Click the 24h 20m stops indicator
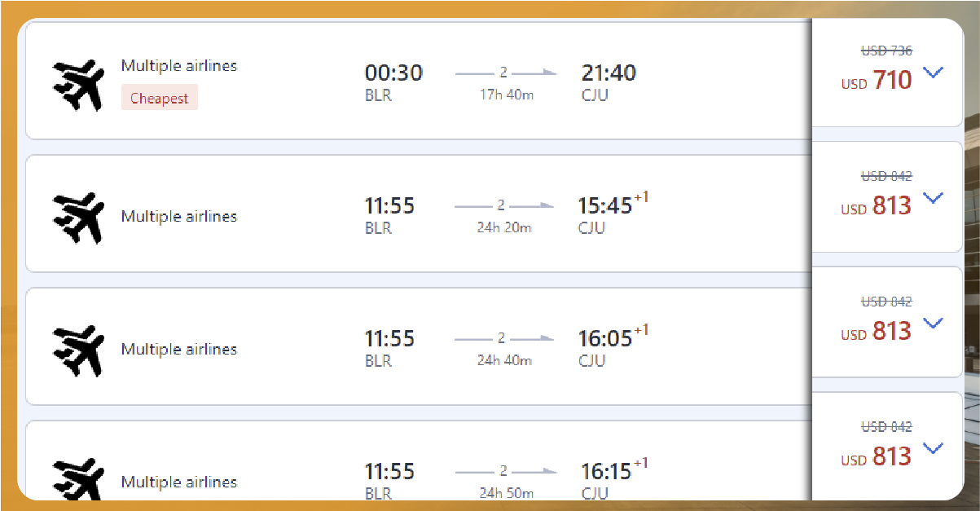 (503, 205)
